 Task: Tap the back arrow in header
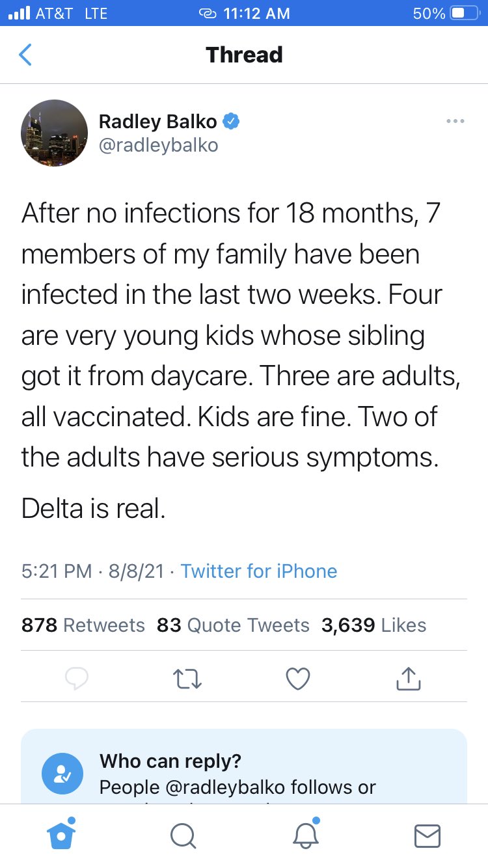[x=25, y=55]
